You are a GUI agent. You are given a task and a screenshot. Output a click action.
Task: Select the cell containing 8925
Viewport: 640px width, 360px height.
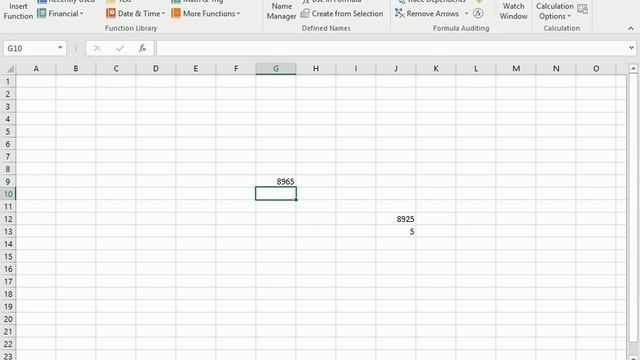pyautogui.click(x=396, y=219)
